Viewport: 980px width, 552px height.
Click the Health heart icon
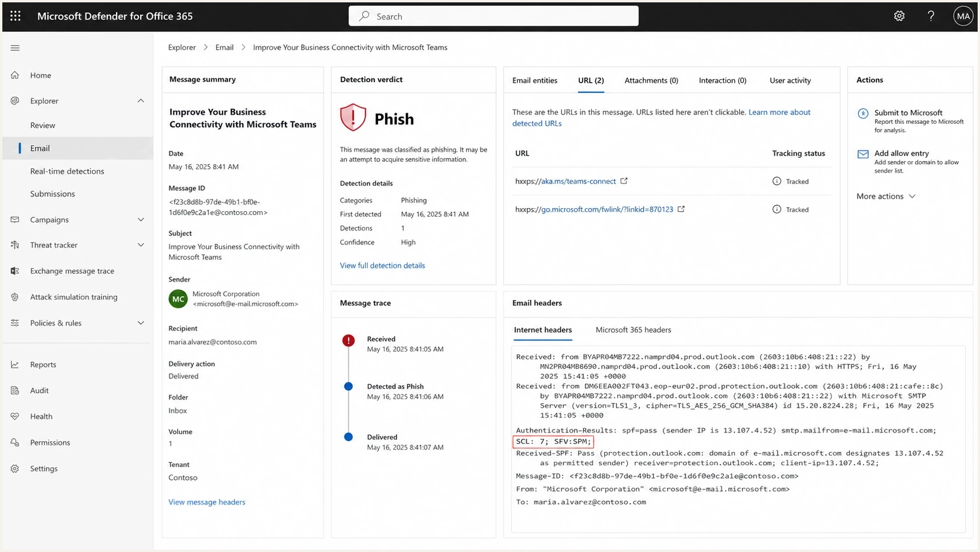15,416
